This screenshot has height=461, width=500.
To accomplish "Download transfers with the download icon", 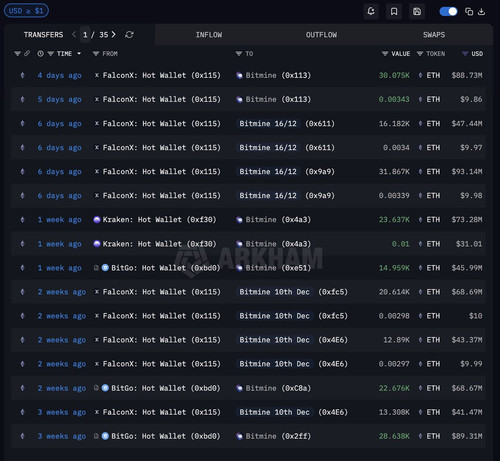I will click(481, 12).
